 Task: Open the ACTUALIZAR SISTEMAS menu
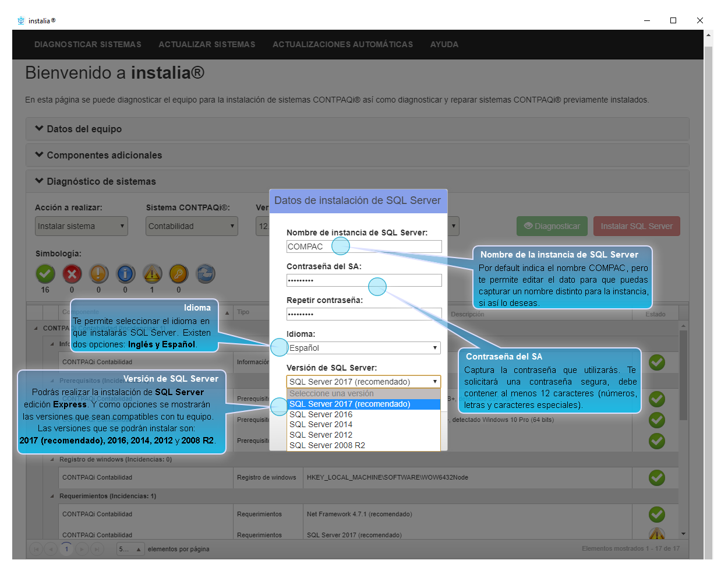coord(207,44)
